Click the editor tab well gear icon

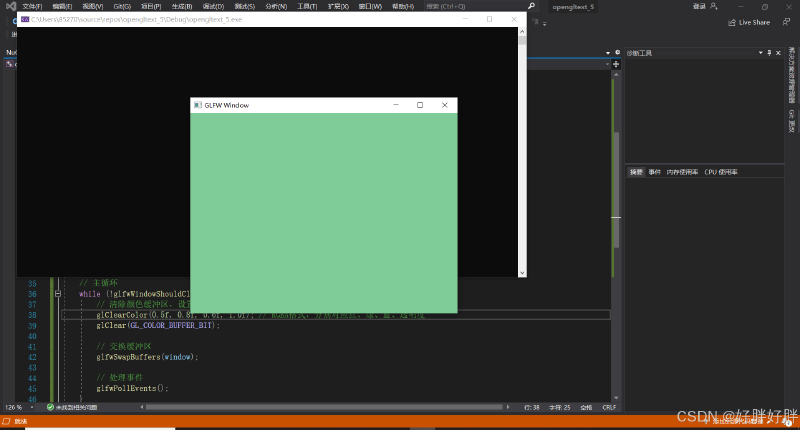pos(617,53)
